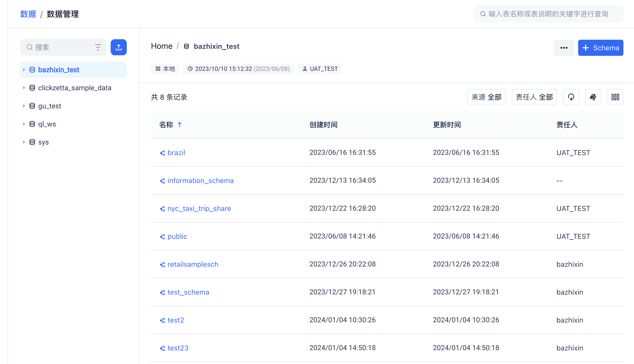Screen dimensions: 634x364
Task: Click the clear filters broom icon
Action: pyautogui.click(x=593, y=97)
